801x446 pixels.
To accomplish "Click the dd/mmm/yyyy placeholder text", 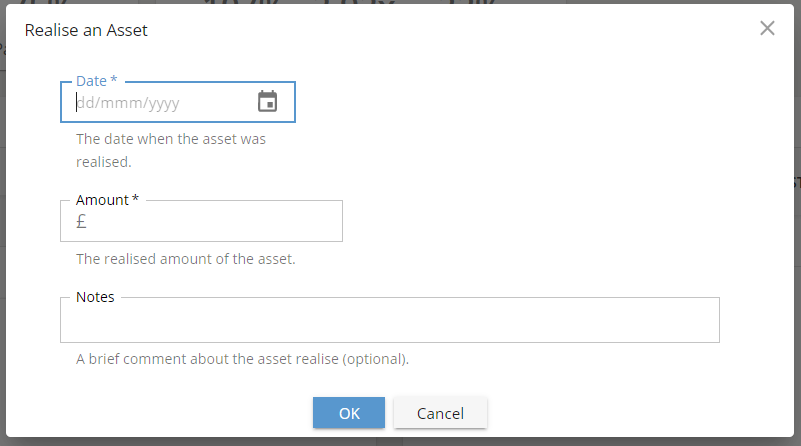I will [128, 103].
